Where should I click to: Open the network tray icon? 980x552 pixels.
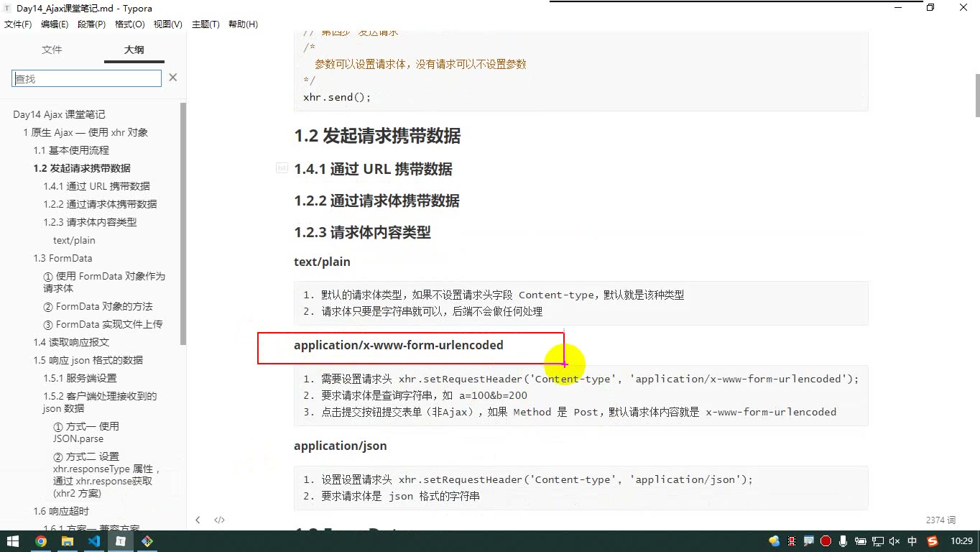(878, 541)
